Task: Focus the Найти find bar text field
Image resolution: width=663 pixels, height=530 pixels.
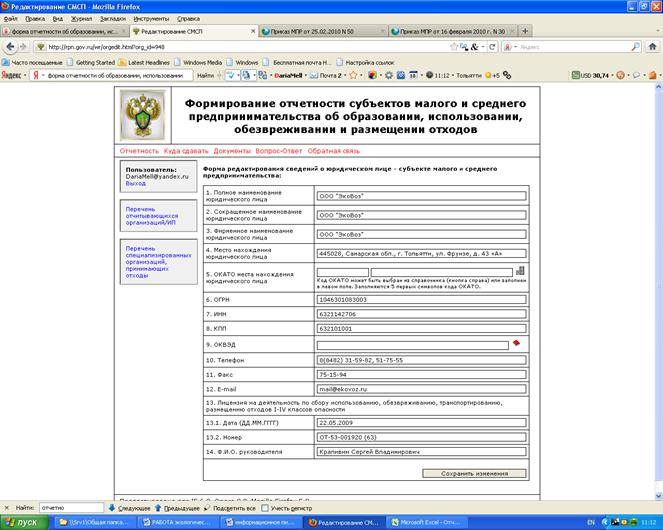Action: (x=71, y=508)
